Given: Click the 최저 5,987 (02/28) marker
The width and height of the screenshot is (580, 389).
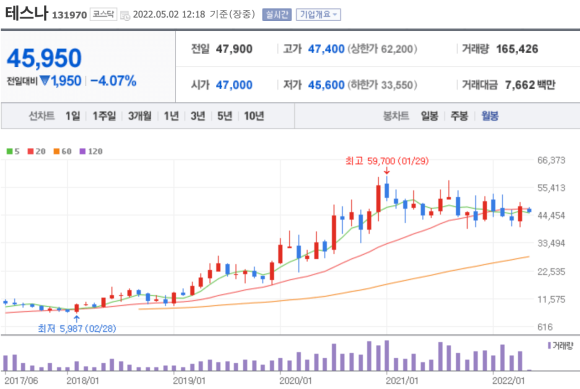Looking at the screenshot, I should 77,328.
